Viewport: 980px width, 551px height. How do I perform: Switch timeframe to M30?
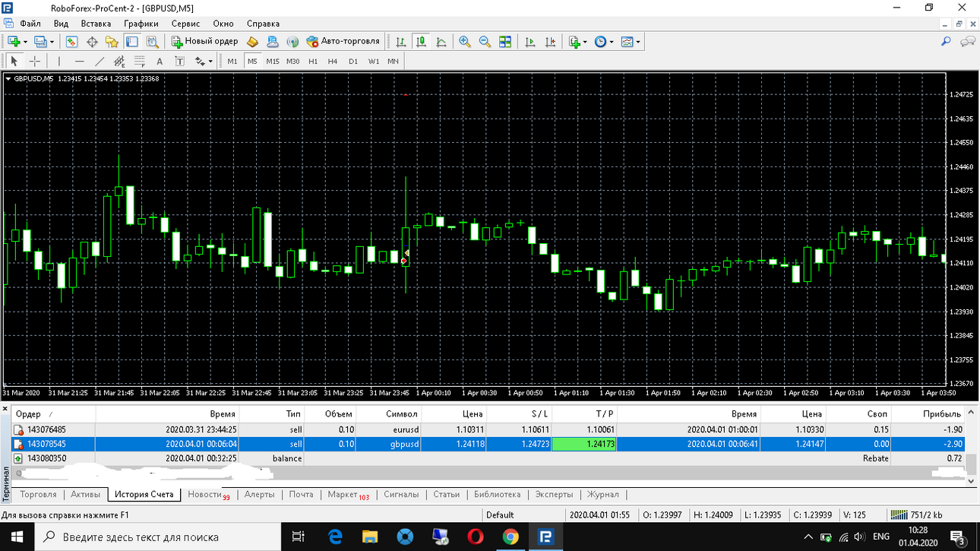point(293,61)
